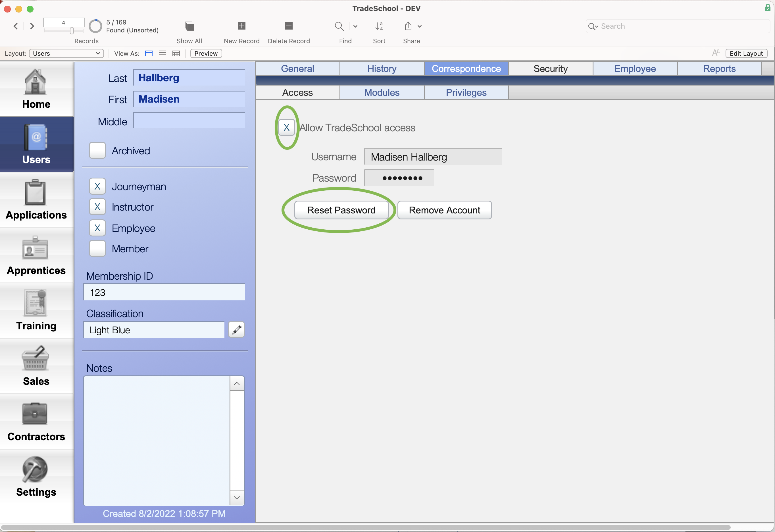775x532 pixels.
Task: Go to previous record arrow
Action: click(16, 26)
